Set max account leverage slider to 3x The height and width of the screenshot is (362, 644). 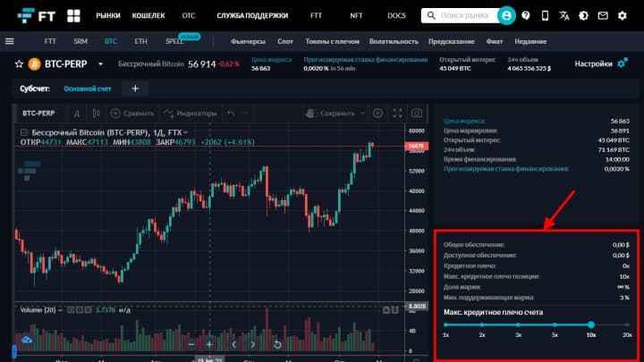click(x=518, y=324)
